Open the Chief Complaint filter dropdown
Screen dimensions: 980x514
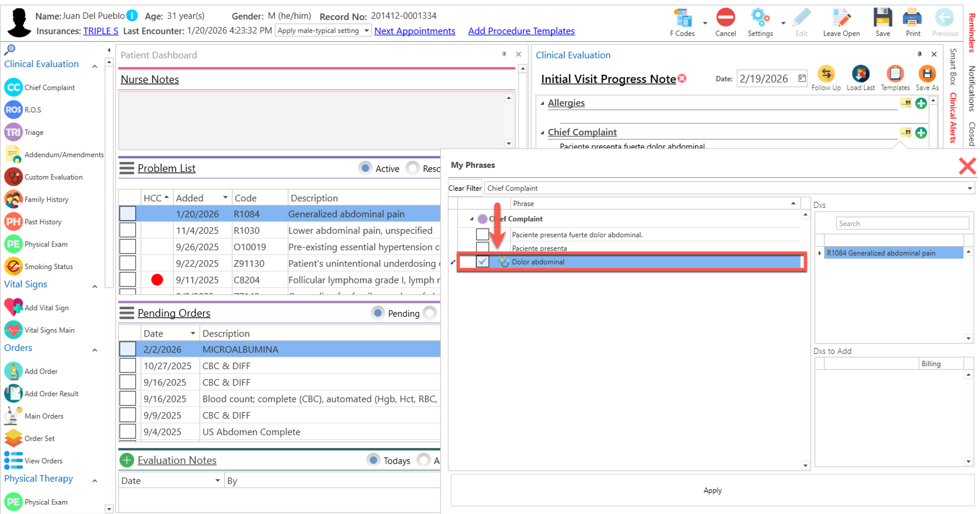point(969,188)
